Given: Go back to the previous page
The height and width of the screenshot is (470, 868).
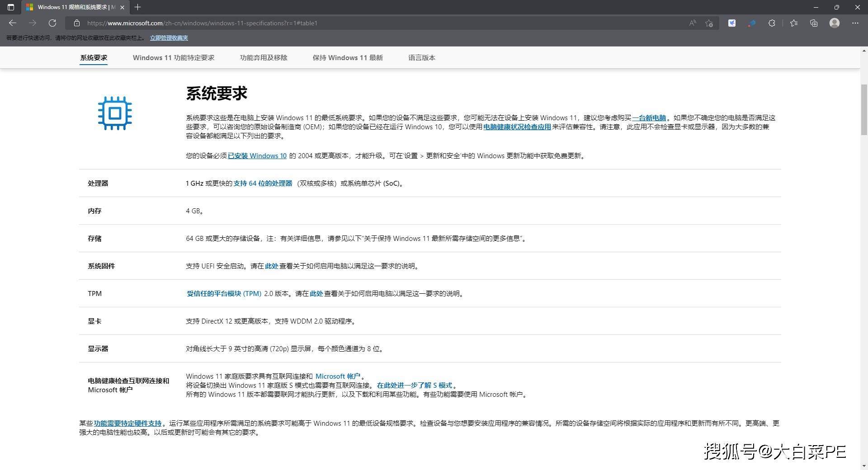Looking at the screenshot, I should pos(13,23).
